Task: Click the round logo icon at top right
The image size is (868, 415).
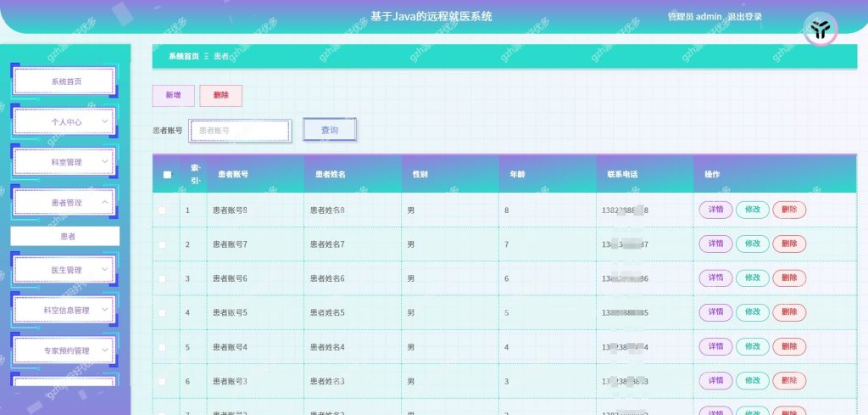Action: pyautogui.click(x=821, y=29)
